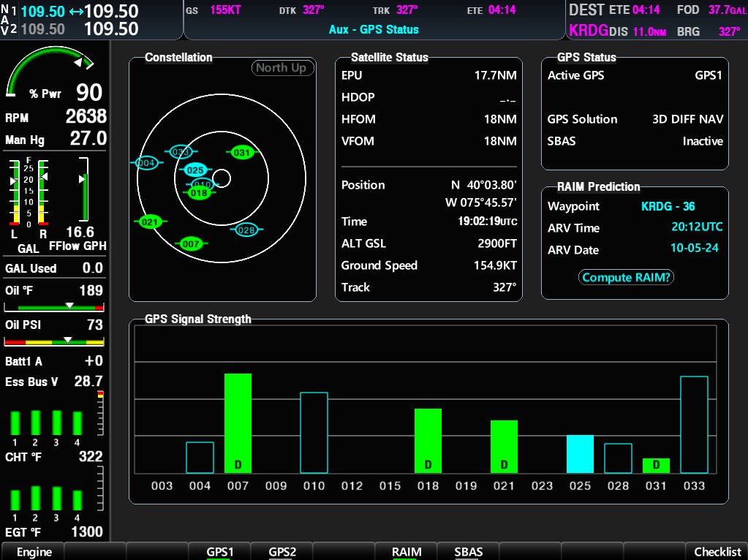Select satellite 004 on constellation edge
The width and height of the screenshot is (748, 560).
tap(146, 162)
